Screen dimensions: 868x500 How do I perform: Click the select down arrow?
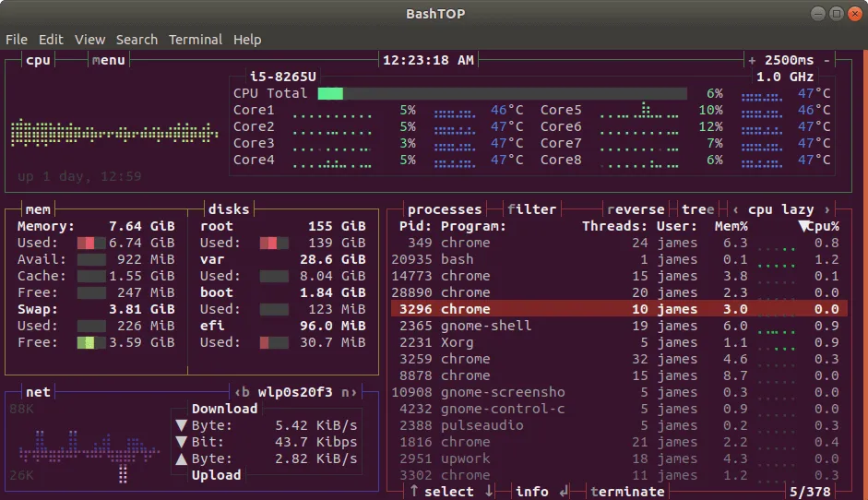pyautogui.click(x=489, y=491)
